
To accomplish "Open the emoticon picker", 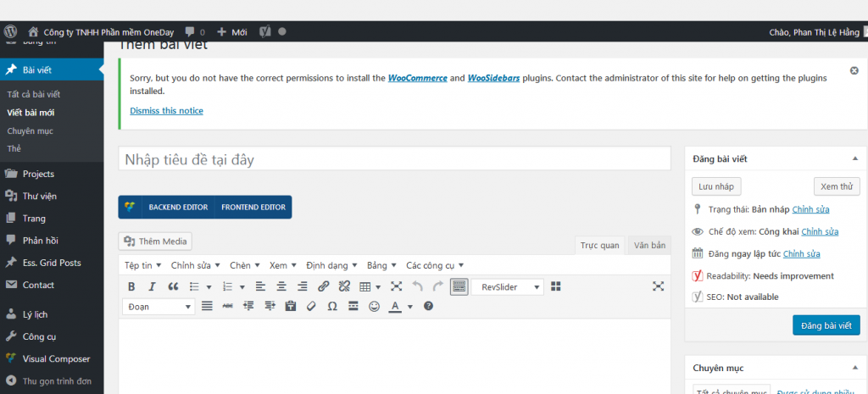I will pyautogui.click(x=373, y=307).
